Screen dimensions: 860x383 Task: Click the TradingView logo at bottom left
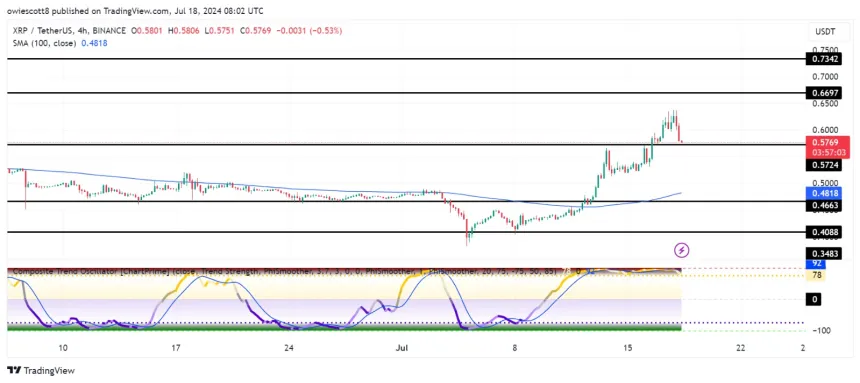pos(41,370)
